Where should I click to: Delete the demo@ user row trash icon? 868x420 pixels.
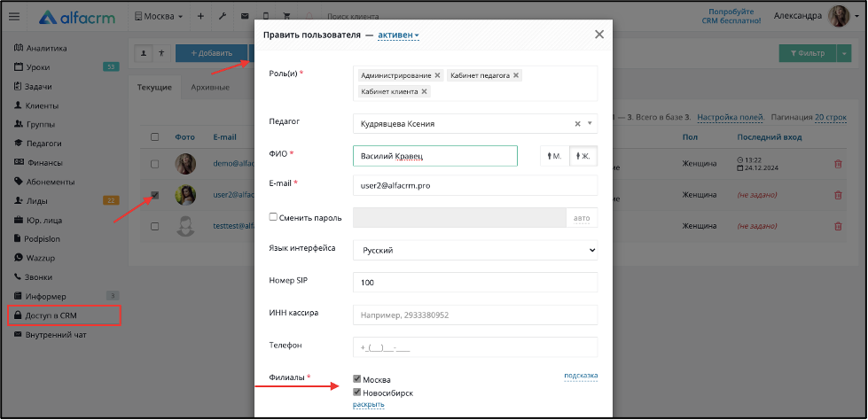[838, 164]
